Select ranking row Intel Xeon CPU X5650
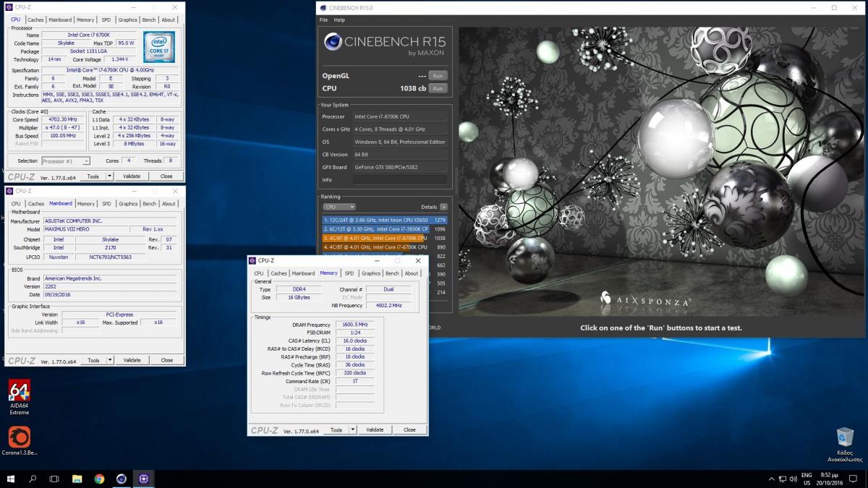This screenshot has height=488, width=868. pyautogui.click(x=385, y=220)
